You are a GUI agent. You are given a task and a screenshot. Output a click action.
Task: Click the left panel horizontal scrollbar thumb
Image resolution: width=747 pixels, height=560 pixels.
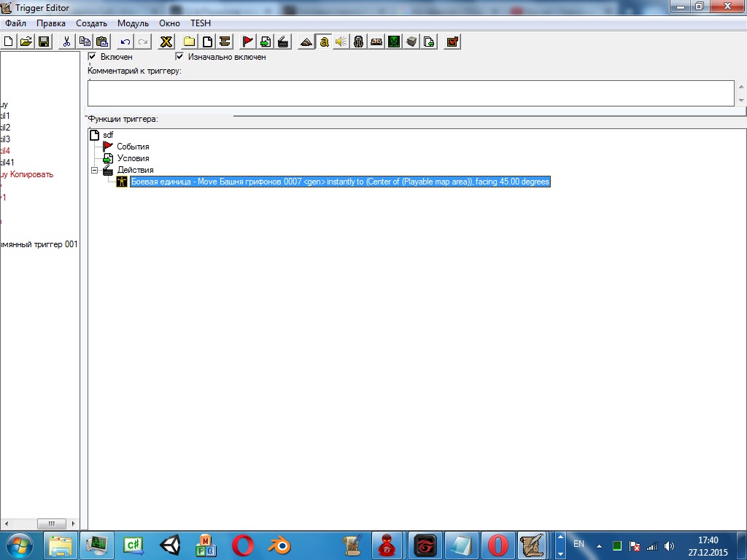[52, 524]
